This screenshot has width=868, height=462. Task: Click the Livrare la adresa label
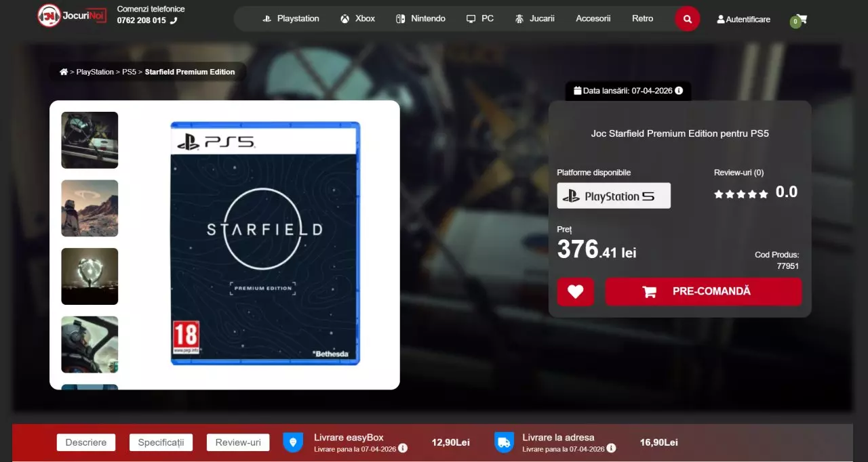(x=558, y=438)
